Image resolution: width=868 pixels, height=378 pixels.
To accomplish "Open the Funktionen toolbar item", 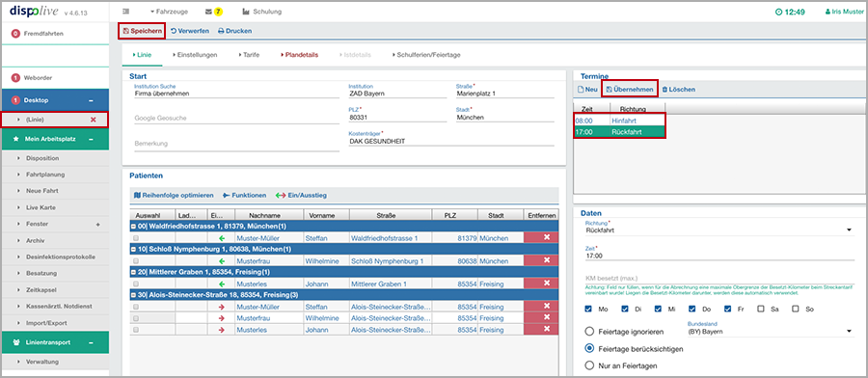I will point(244,196).
